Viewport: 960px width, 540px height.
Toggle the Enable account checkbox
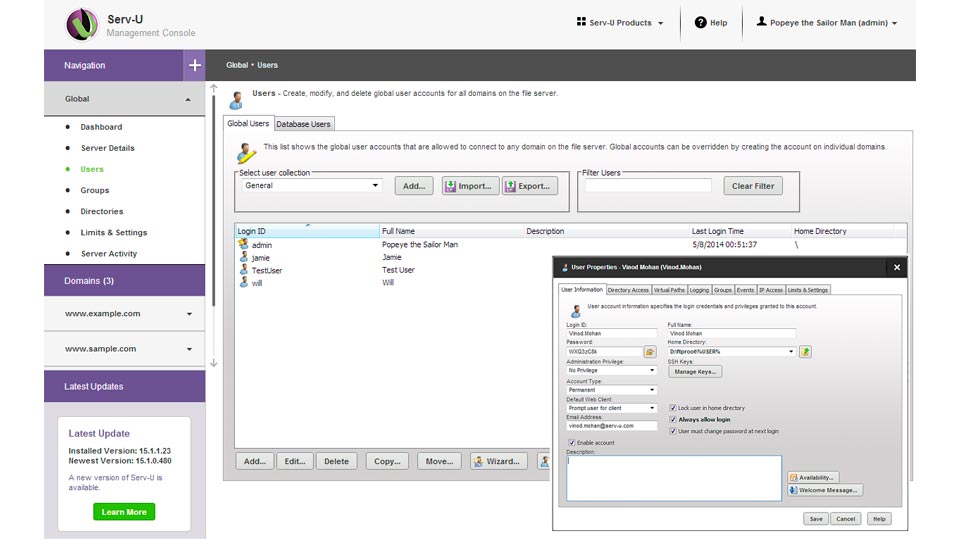pos(572,443)
